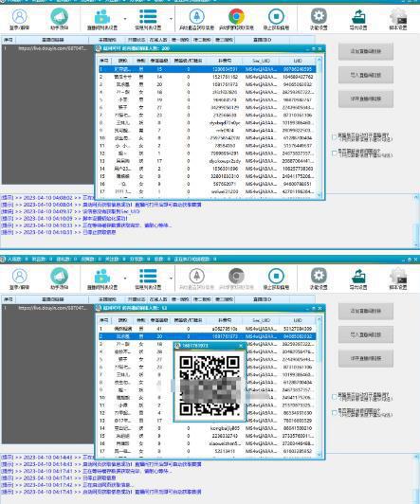The width and height of the screenshot is (420, 504).
Task: Click the viewer list vertical scrollbar in the QR-code window
Action: pos(319,387)
